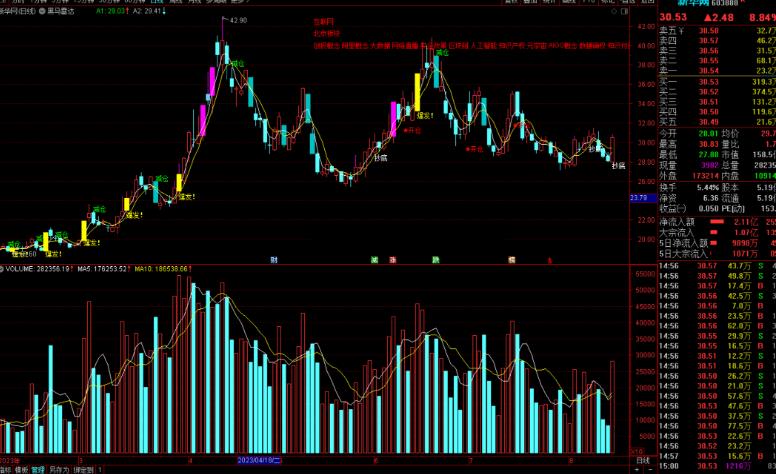Click the MA5: 176253.52 volume average value
Image resolution: width=776 pixels, height=474 pixels.
pyautogui.click(x=103, y=269)
